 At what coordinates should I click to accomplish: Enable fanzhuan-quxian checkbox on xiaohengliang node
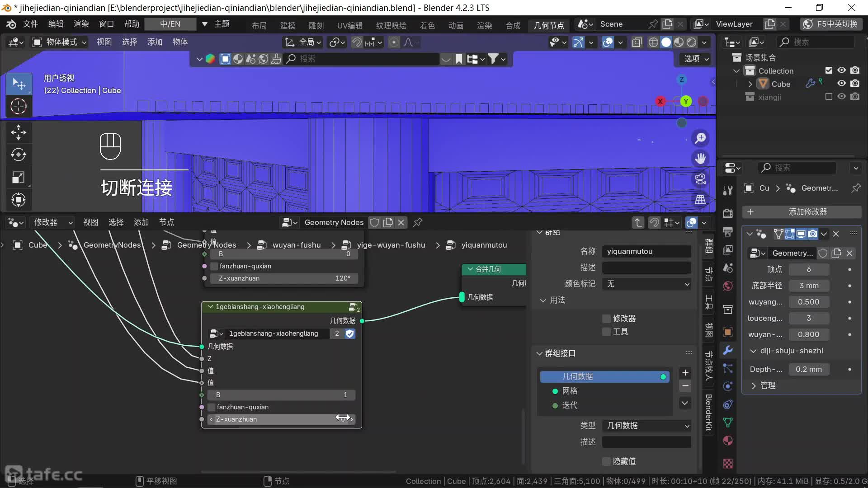pos(211,407)
